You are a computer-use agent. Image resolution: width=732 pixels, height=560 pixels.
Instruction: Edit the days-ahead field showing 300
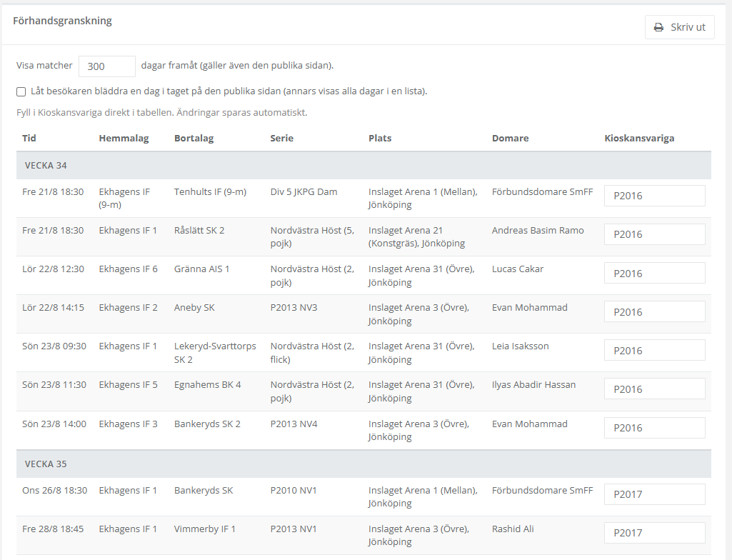point(107,66)
